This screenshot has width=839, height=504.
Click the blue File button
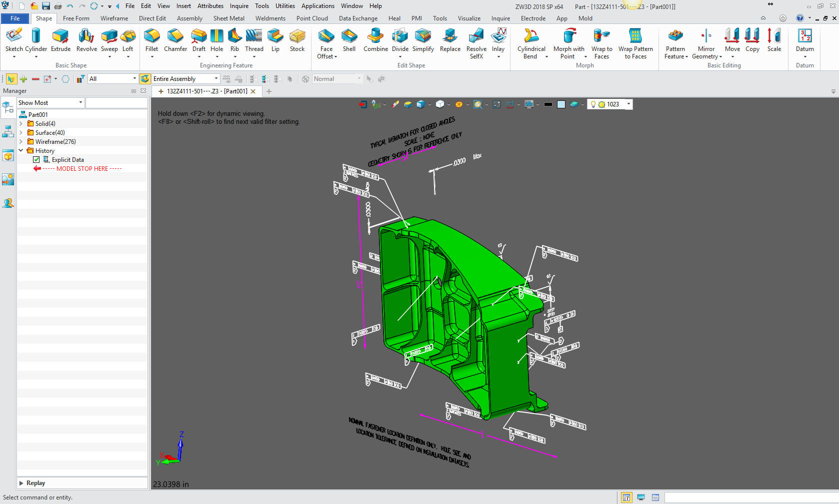pos(15,18)
